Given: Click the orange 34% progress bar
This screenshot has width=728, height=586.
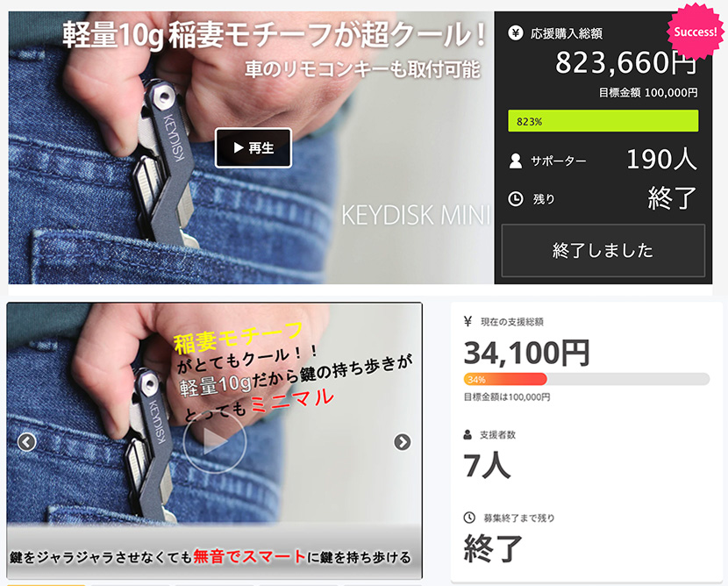Looking at the screenshot, I should click(505, 379).
